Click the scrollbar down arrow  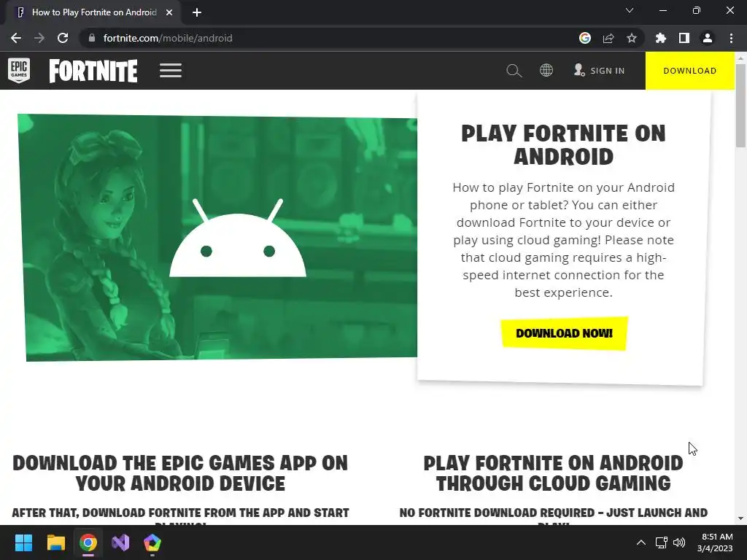click(740, 518)
